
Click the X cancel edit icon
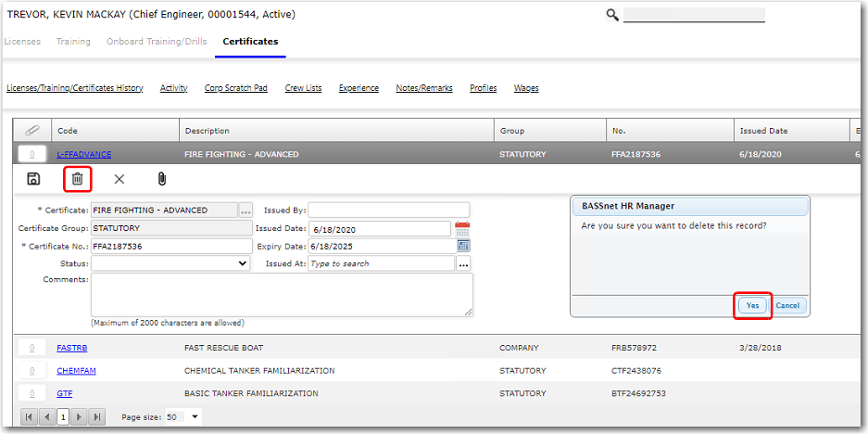point(119,179)
